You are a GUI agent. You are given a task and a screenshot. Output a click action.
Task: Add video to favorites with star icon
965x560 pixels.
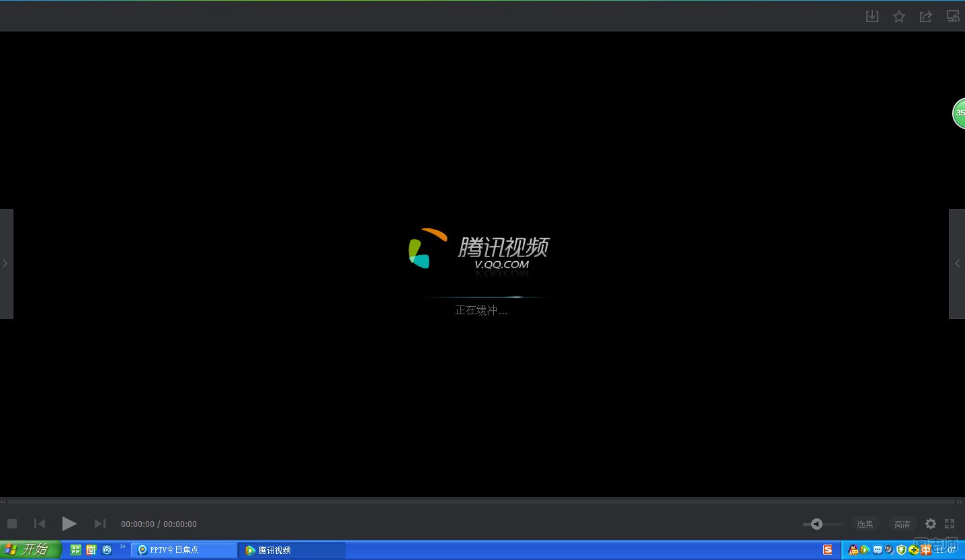[899, 17]
